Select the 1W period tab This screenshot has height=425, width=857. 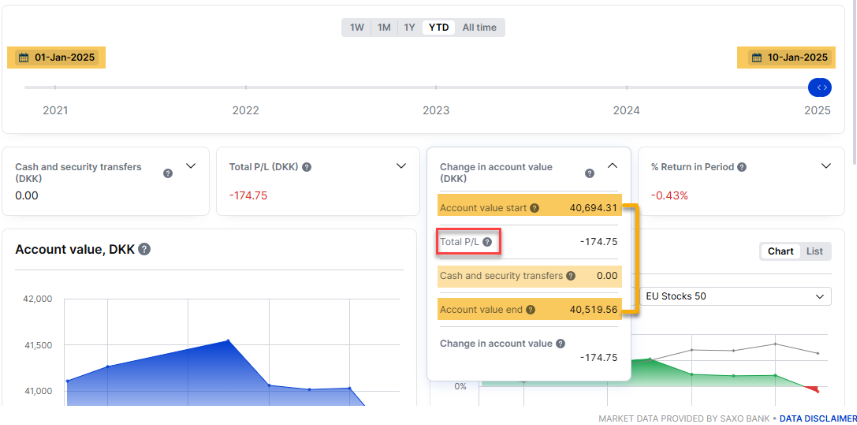(355, 28)
